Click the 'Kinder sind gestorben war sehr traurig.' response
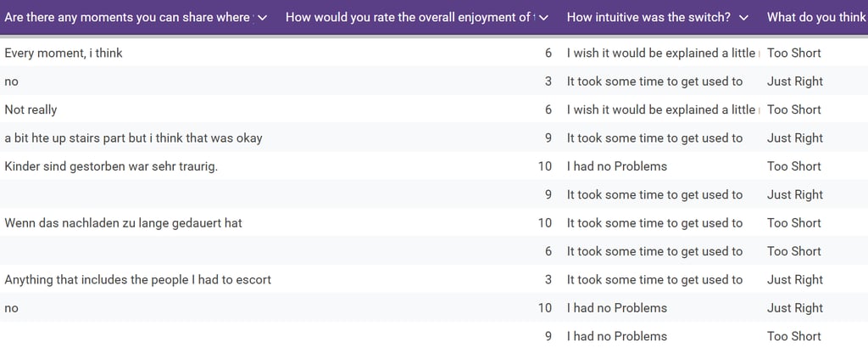Image resolution: width=868 pixels, height=348 pixels. [111, 166]
